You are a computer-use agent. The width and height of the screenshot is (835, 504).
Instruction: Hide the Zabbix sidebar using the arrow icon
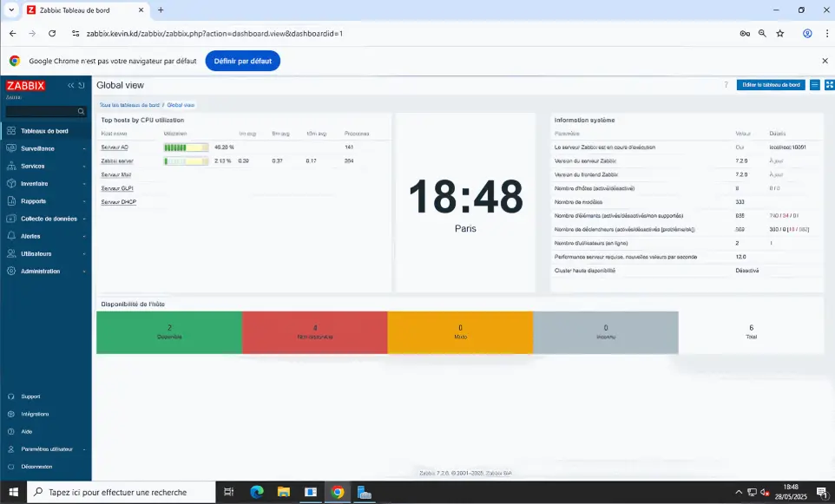coord(82,86)
